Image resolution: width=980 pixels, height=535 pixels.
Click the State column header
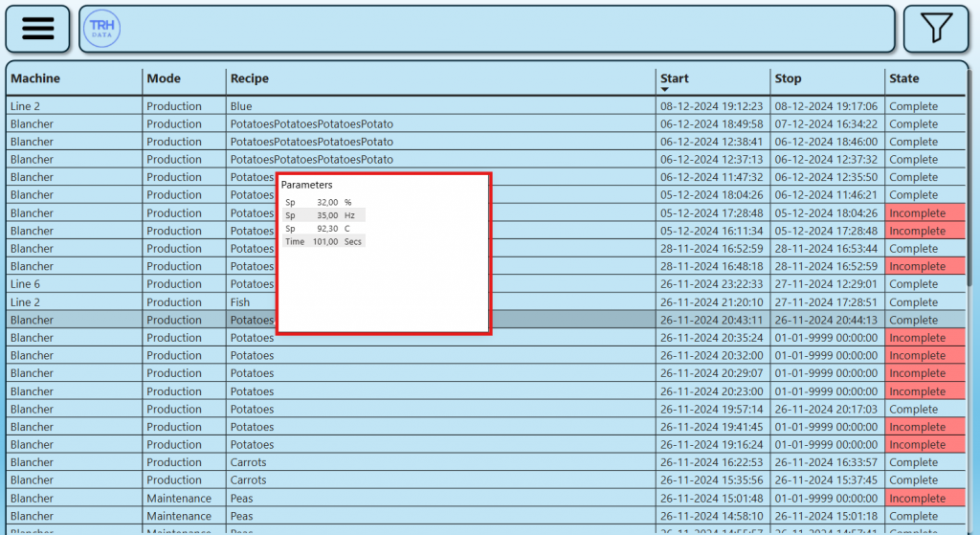[x=903, y=78]
